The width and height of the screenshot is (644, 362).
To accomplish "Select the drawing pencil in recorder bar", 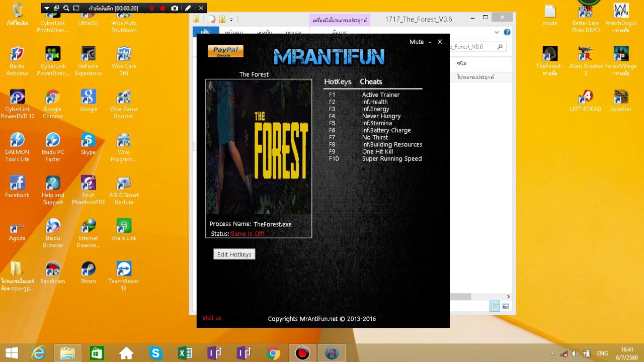I will pos(188,8).
